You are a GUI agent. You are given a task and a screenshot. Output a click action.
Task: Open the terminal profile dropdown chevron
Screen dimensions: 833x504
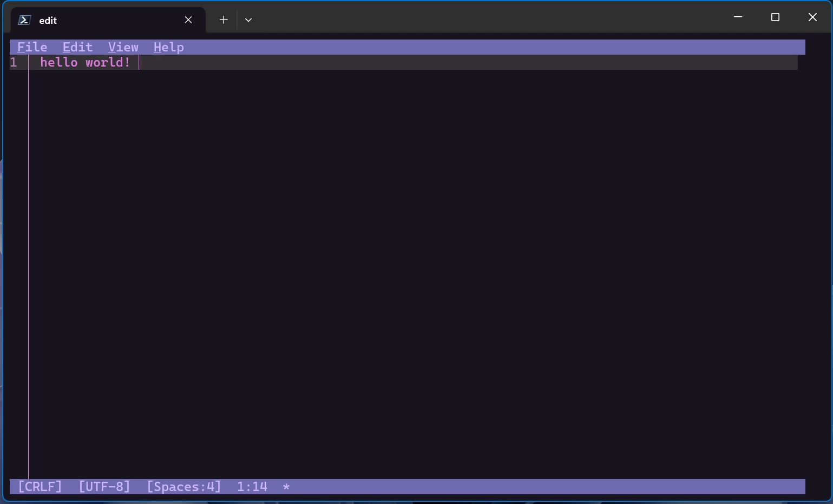(x=248, y=19)
